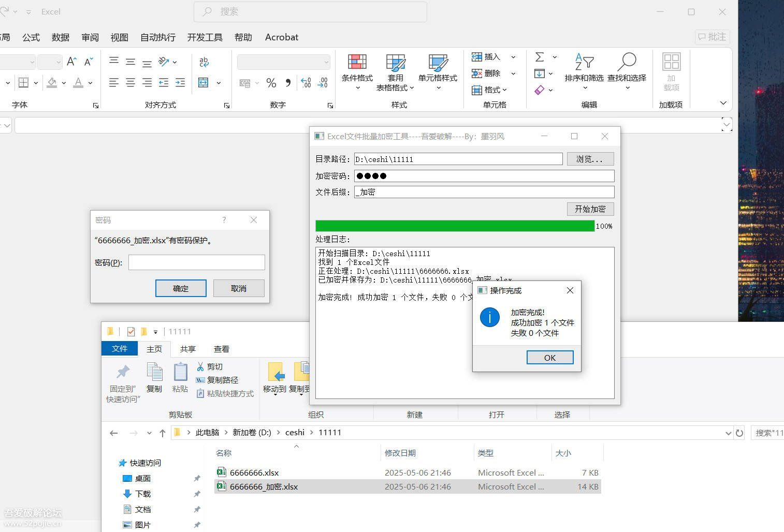Click the Fill down icon

[540, 73]
